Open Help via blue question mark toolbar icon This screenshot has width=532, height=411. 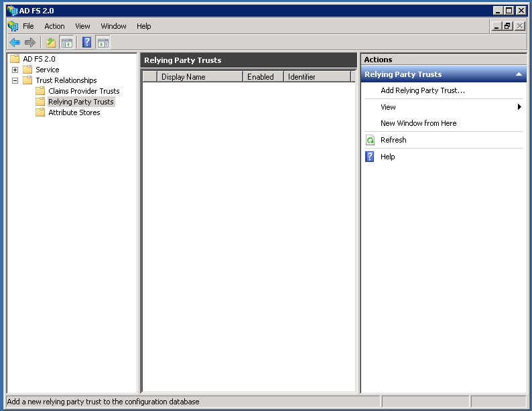[87, 43]
